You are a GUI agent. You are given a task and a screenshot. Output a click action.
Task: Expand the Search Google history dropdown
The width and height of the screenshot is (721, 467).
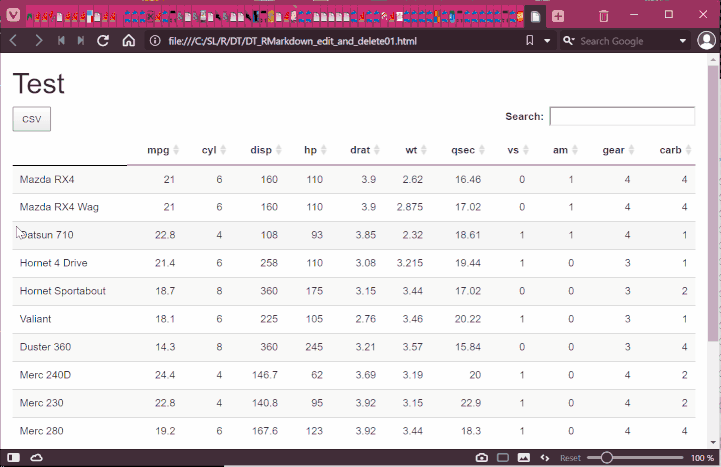pyautogui.click(x=683, y=41)
